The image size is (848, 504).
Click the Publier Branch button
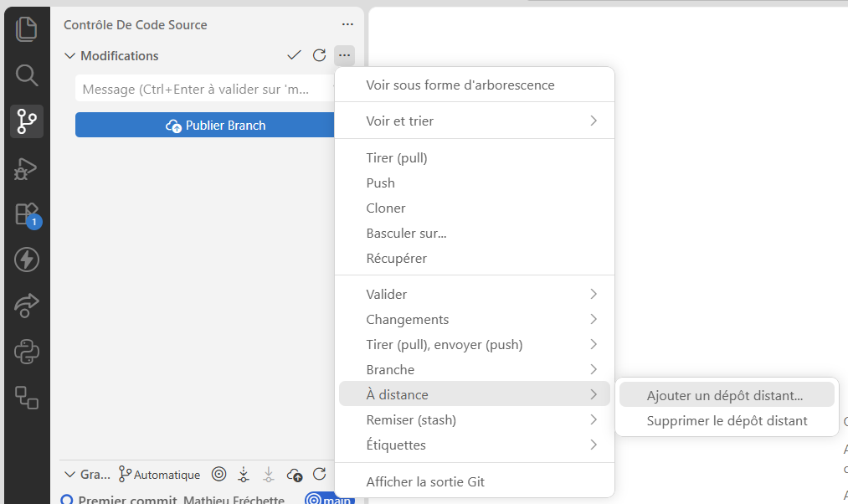205,125
